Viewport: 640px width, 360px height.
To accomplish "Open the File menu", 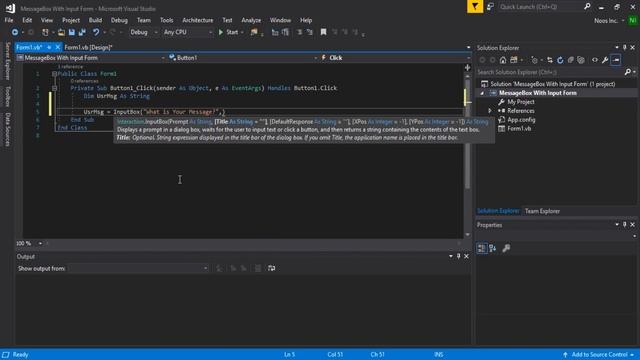I will [x=9, y=20].
